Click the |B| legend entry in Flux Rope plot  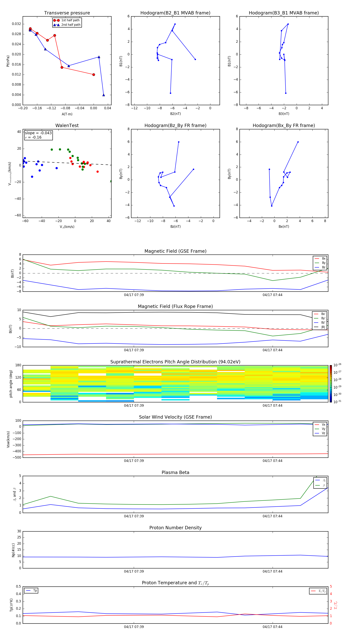320,327
